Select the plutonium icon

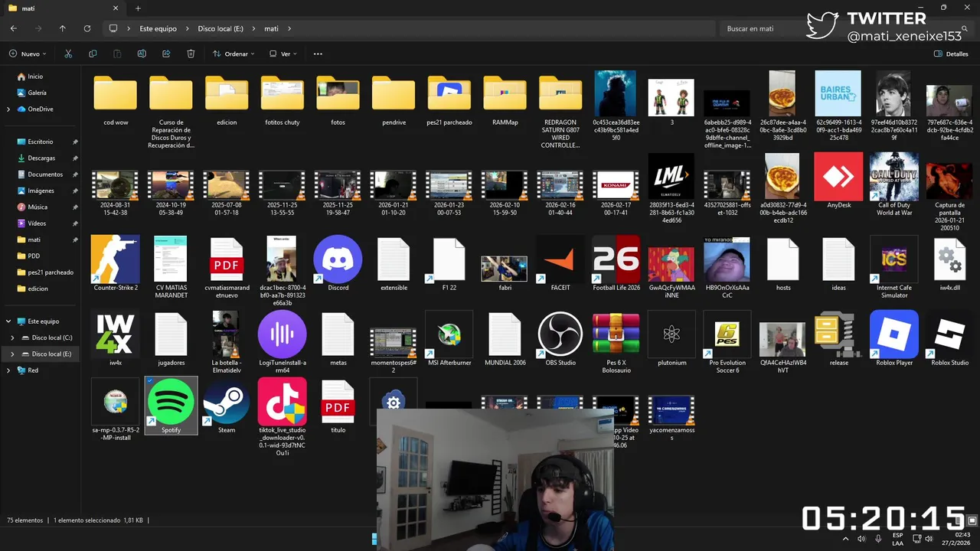point(671,334)
